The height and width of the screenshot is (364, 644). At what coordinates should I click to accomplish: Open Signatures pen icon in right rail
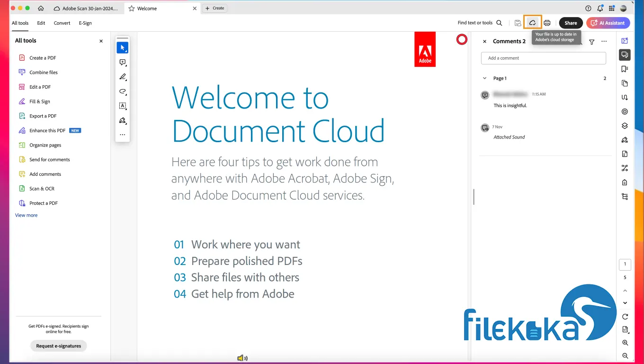tap(625, 140)
